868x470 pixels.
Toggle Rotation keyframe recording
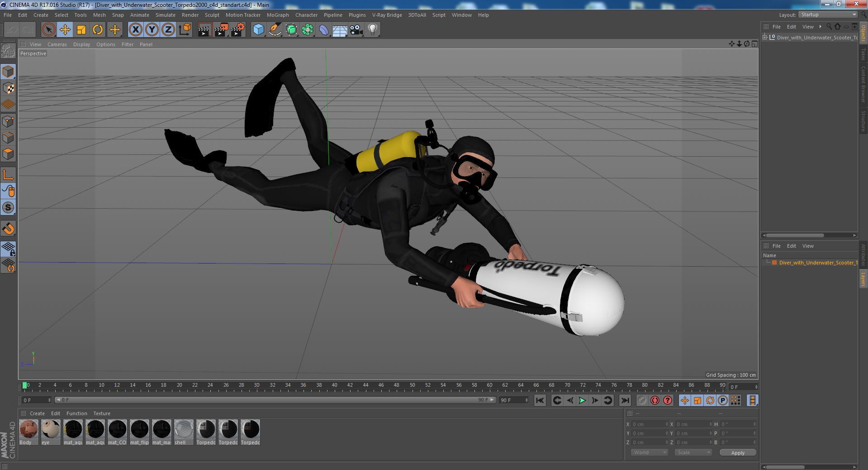(x=710, y=400)
